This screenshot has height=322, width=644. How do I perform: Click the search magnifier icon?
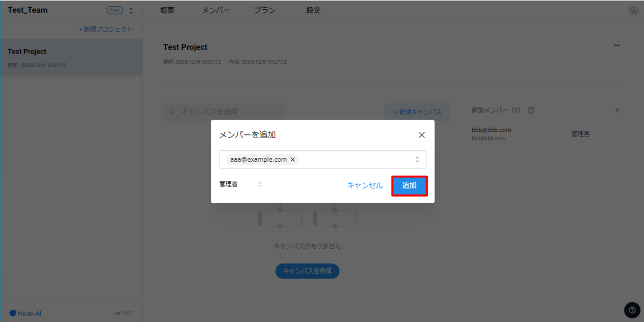pyautogui.click(x=172, y=112)
